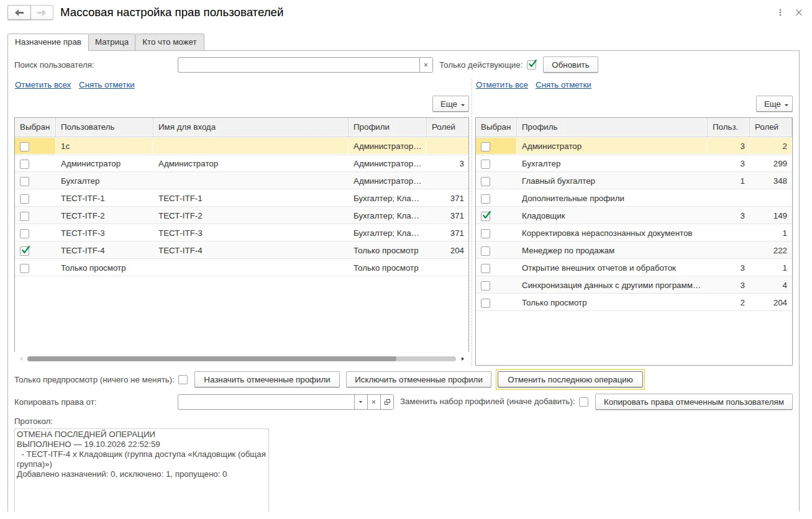
Task: Click the 'ОТМЕНА ПОСЛЕДНЕЙ ОПЕРАЦИИ' protocol line
Action: [86, 435]
